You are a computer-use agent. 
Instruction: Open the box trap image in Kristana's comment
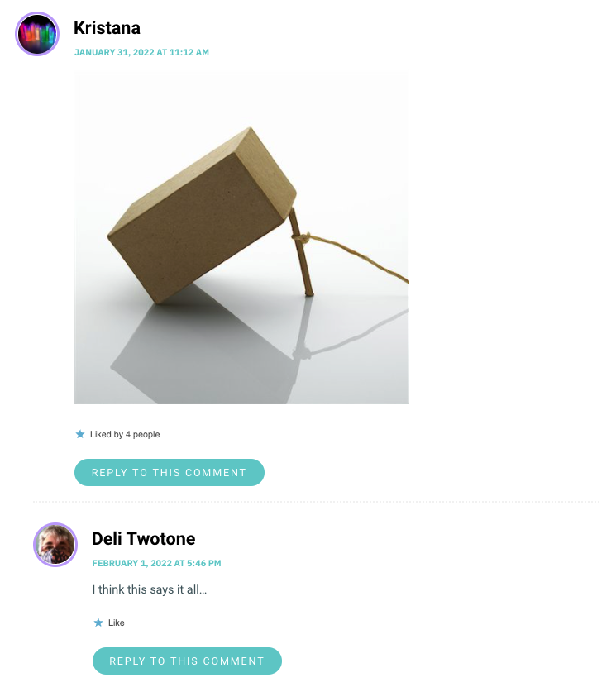(x=241, y=238)
